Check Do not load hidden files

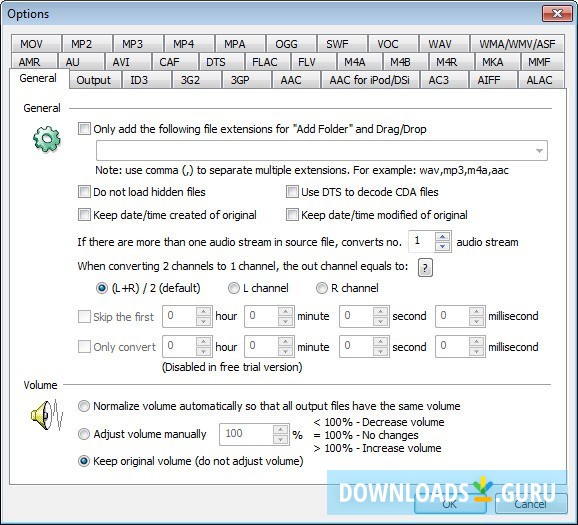84,192
